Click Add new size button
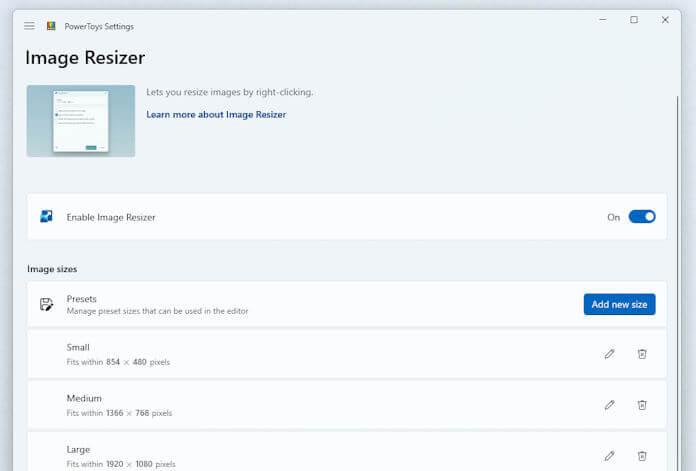The image size is (696, 471). coord(619,305)
